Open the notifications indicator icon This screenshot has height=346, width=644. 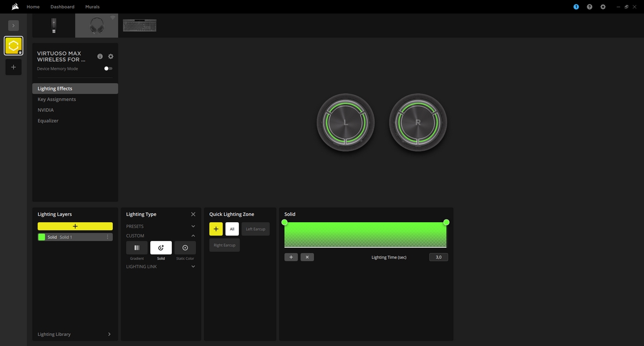[x=576, y=7]
